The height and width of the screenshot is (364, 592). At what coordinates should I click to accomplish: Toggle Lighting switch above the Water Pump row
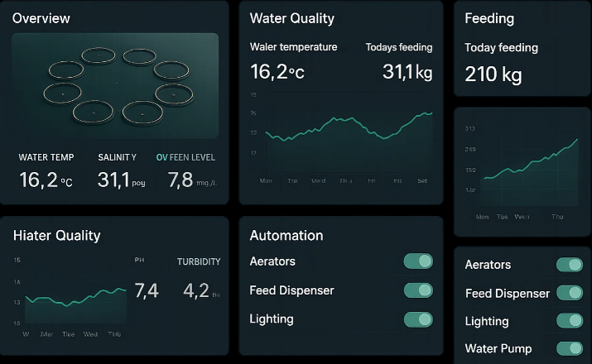tap(570, 321)
